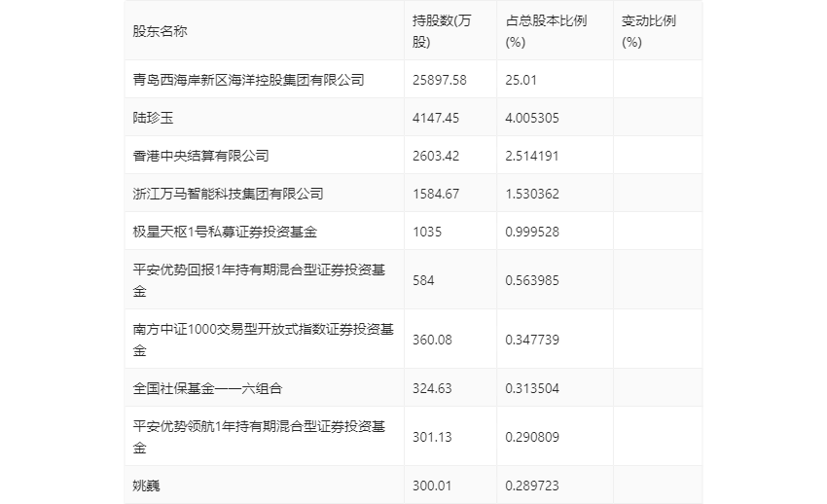Select the 301.13 shares value
Image resolution: width=827 pixels, height=504 pixels.
point(432,437)
